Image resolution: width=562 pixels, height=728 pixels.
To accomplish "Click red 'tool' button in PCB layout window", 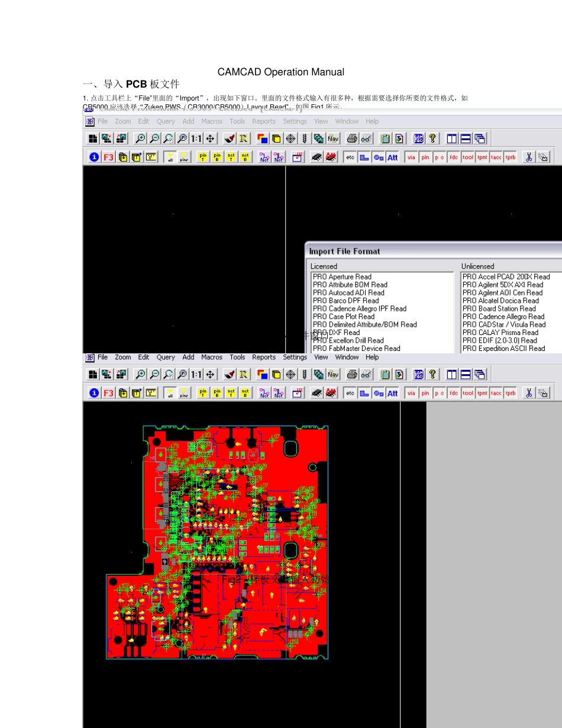I will pyautogui.click(x=468, y=393).
